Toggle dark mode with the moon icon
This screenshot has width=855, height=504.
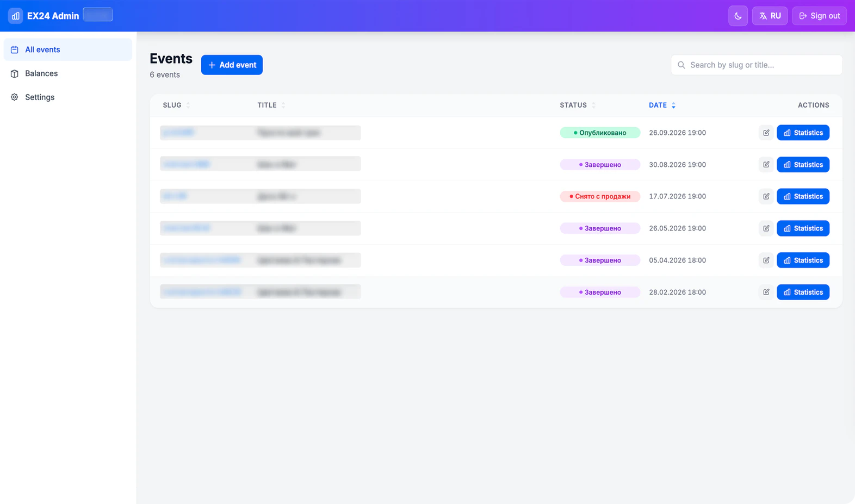(x=738, y=16)
